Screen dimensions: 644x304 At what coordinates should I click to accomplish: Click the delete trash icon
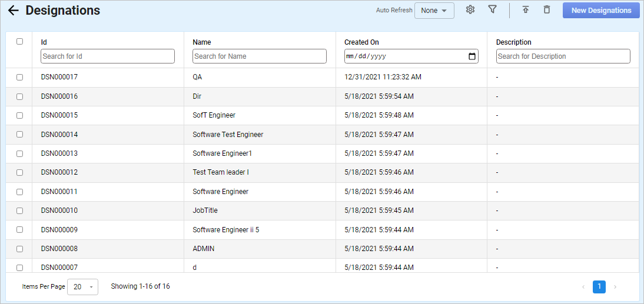(547, 10)
